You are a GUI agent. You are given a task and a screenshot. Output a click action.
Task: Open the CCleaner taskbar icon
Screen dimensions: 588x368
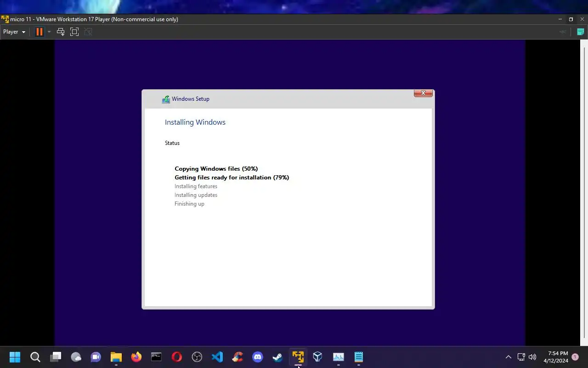[x=237, y=357]
